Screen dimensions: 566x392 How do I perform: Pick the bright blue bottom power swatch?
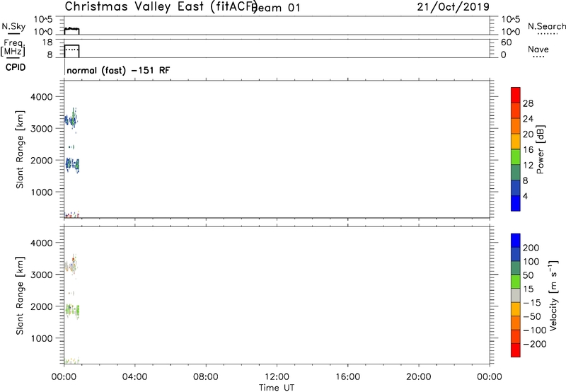[516, 203]
